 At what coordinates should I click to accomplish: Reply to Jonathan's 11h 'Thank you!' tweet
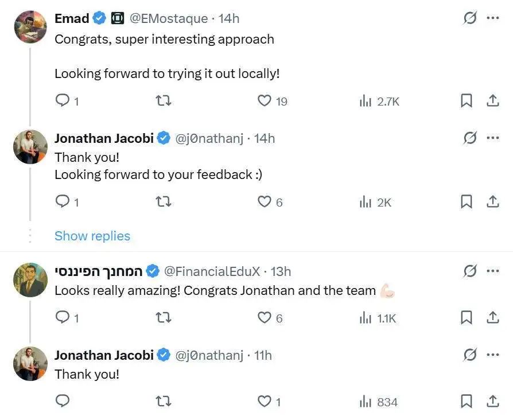point(63,400)
